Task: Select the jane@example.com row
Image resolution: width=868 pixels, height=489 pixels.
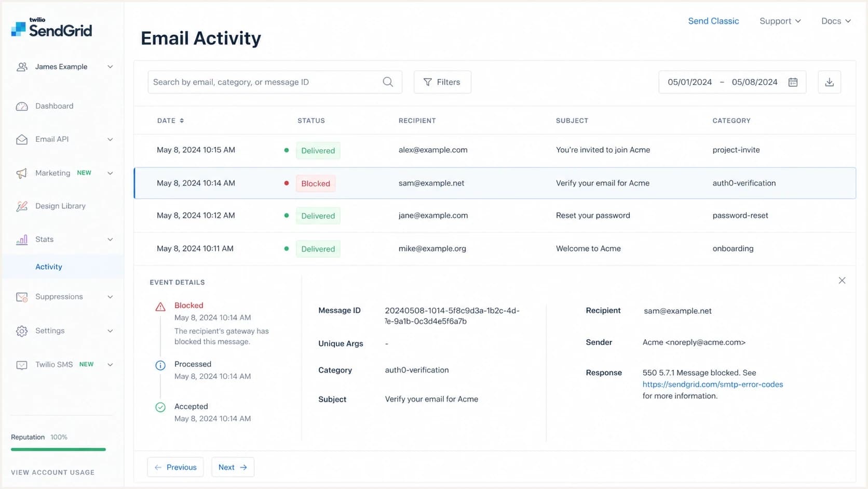Action: (495, 216)
